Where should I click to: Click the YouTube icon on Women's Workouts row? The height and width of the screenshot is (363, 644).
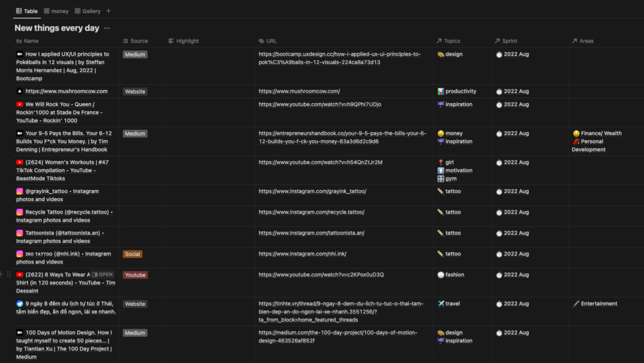(x=19, y=162)
